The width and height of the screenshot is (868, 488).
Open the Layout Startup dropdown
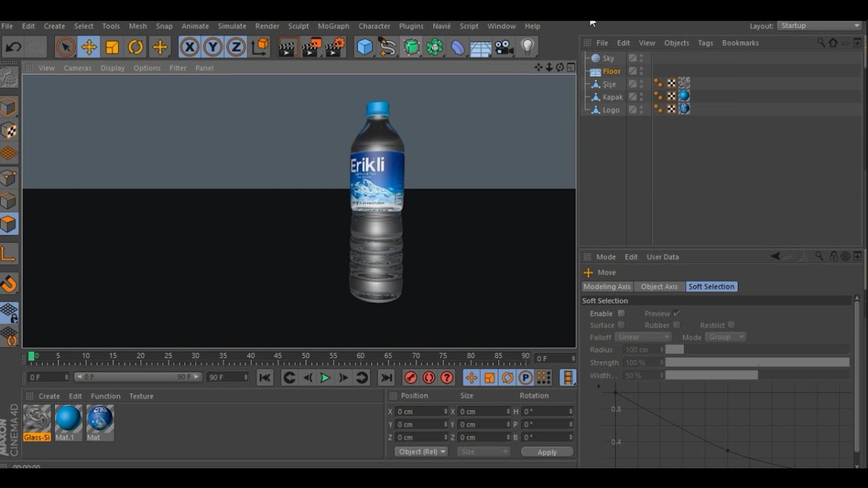pyautogui.click(x=819, y=26)
